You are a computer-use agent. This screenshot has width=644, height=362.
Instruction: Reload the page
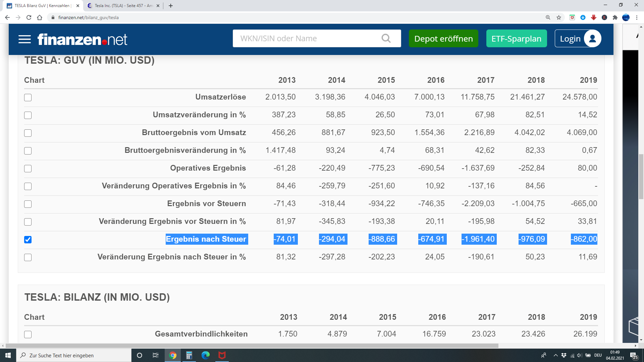coord(29,17)
